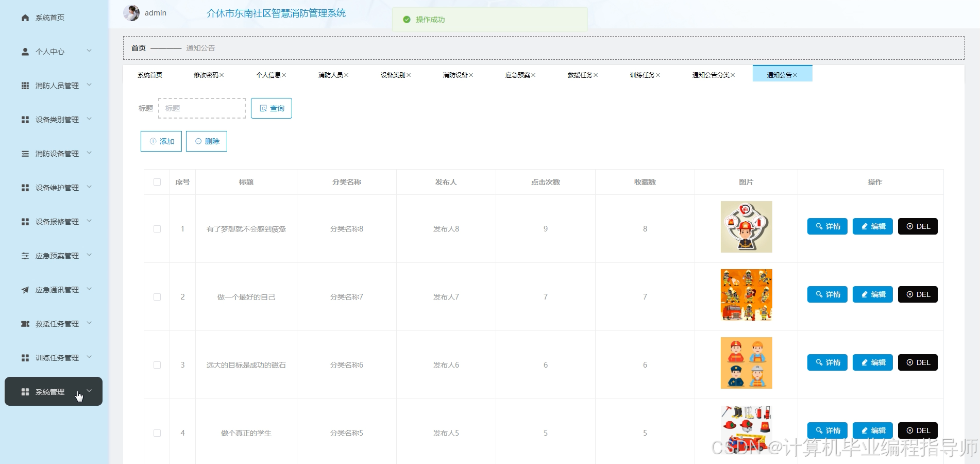
Task: Expand the 消防人员管理 chevron
Action: click(89, 85)
